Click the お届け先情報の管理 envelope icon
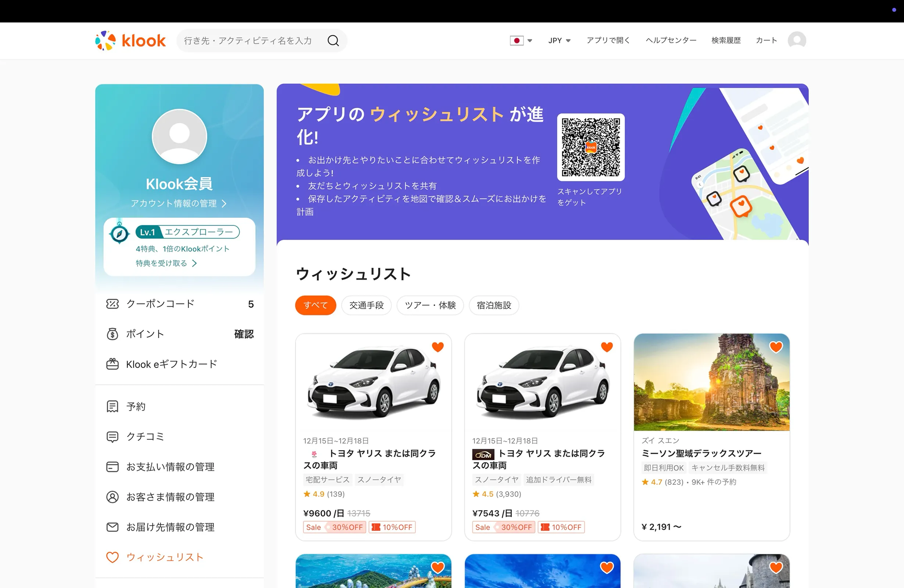 point(112,527)
